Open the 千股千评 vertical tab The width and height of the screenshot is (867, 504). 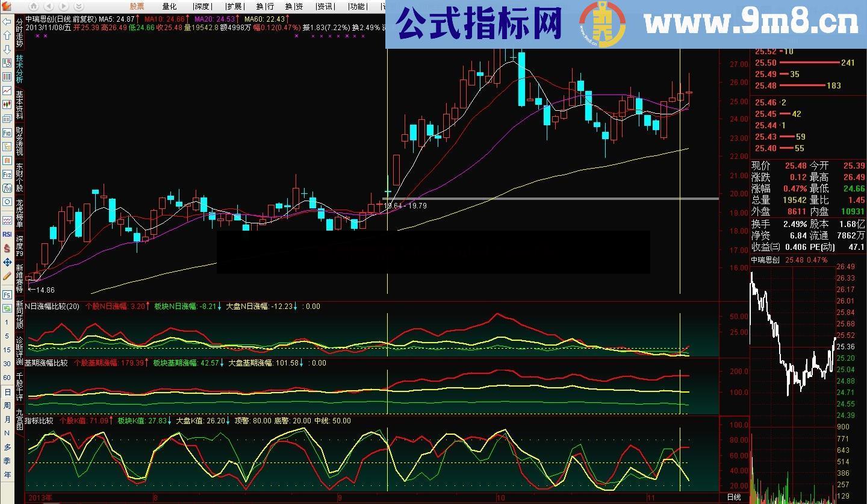pos(19,388)
